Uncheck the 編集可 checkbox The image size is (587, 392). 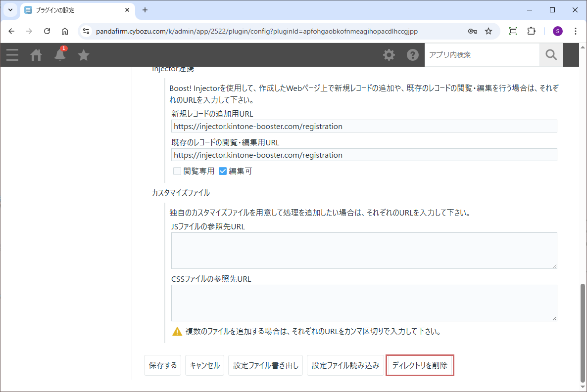(223, 171)
